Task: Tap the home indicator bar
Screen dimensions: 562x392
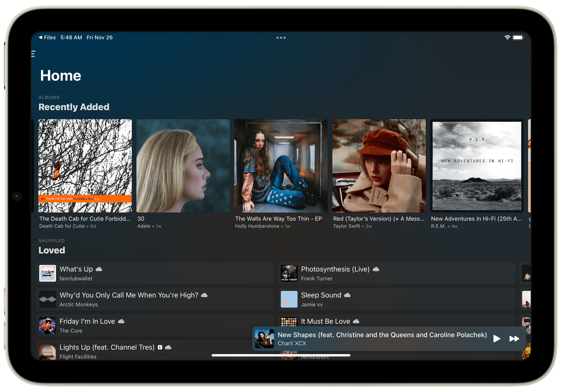Action: (x=281, y=355)
